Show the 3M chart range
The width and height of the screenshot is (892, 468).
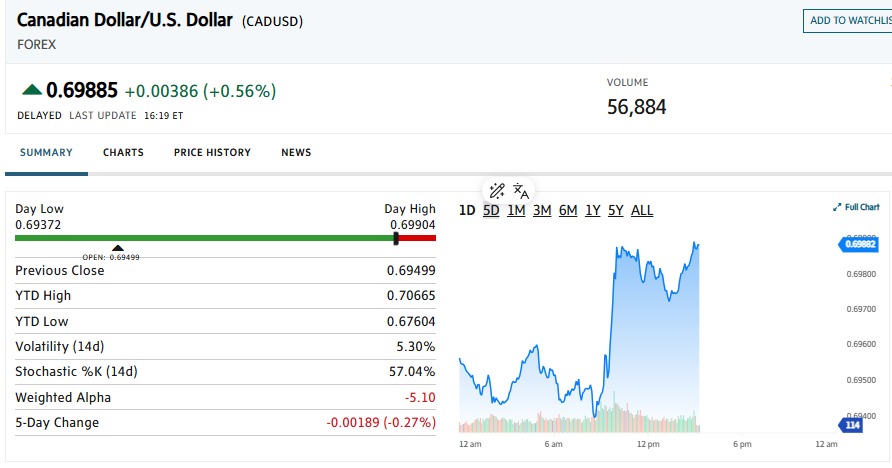click(x=542, y=210)
